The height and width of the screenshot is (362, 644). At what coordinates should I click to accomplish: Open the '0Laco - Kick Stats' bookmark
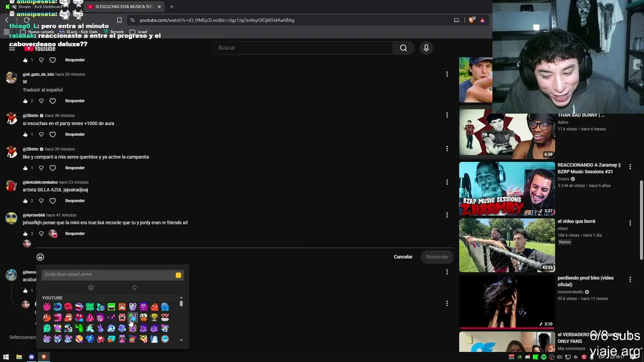[78, 32]
